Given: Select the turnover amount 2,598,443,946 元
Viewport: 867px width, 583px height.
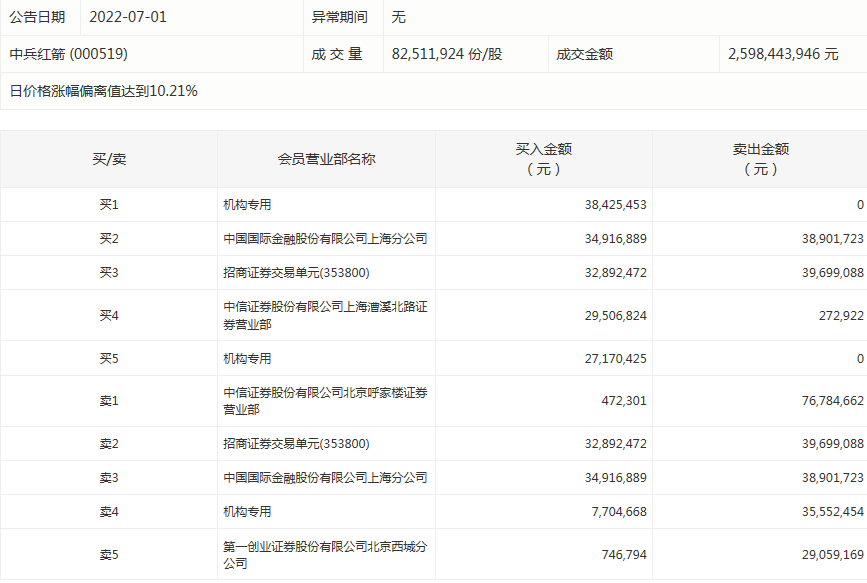Looking at the screenshot, I should (783, 54).
